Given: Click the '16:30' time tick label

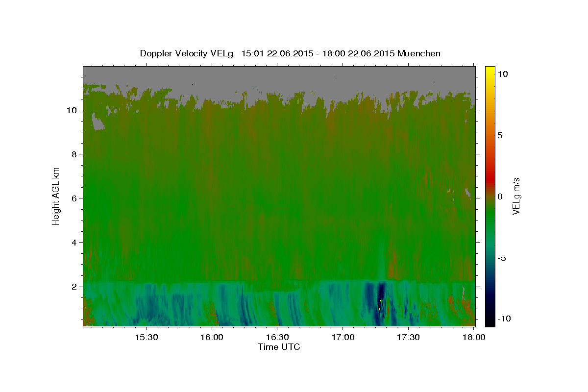Looking at the screenshot, I should (x=277, y=337).
